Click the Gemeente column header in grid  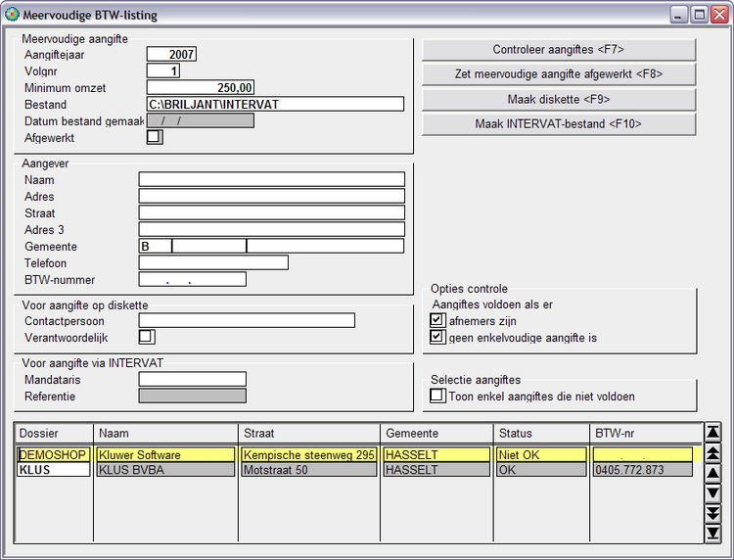click(x=436, y=433)
